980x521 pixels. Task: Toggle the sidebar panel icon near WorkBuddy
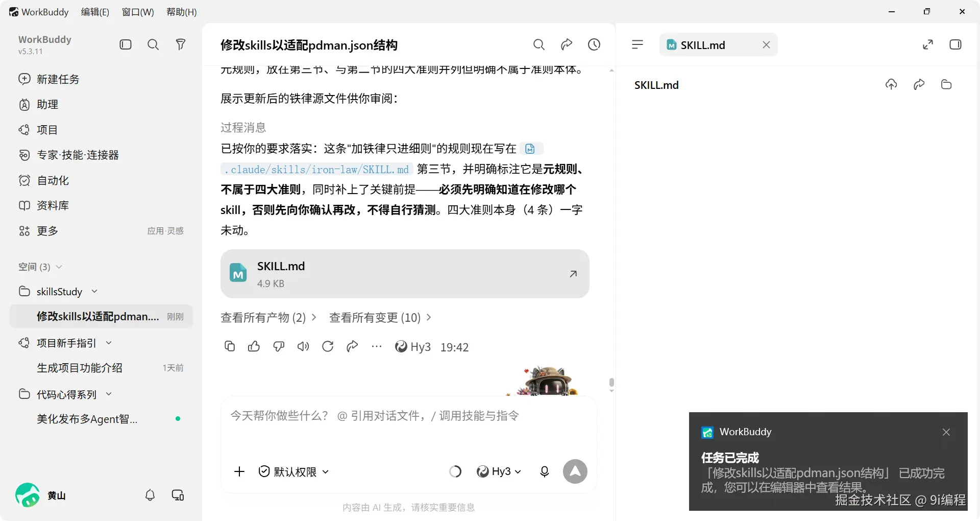tap(126, 44)
